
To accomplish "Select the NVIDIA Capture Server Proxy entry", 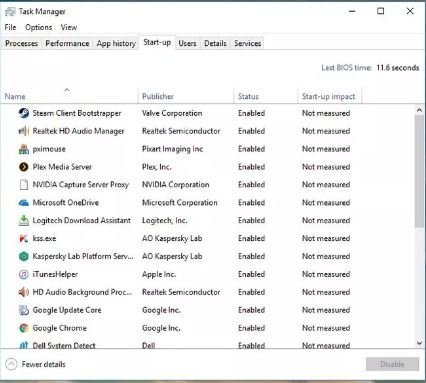I will tap(81, 185).
